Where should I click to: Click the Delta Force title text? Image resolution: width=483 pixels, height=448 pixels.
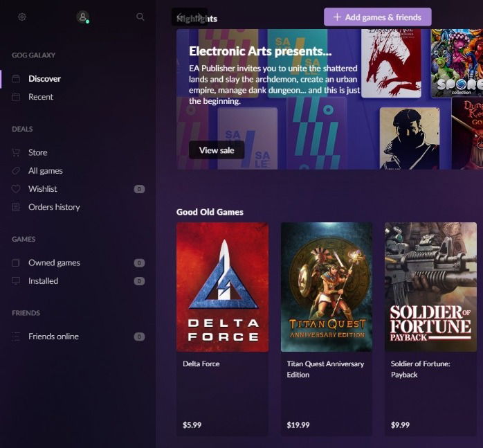[201, 364]
